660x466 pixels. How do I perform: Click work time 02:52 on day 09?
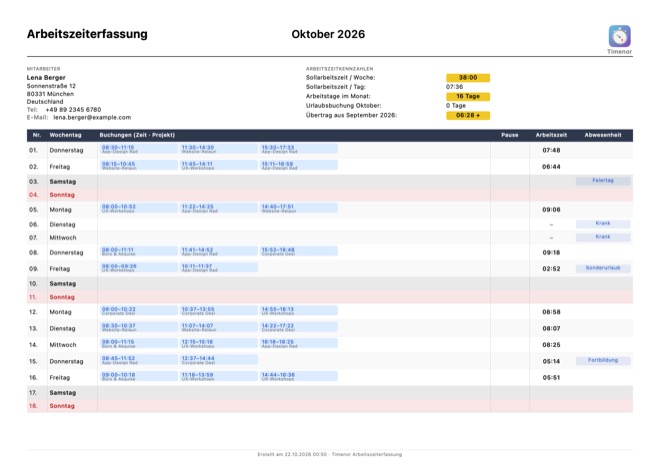click(551, 269)
